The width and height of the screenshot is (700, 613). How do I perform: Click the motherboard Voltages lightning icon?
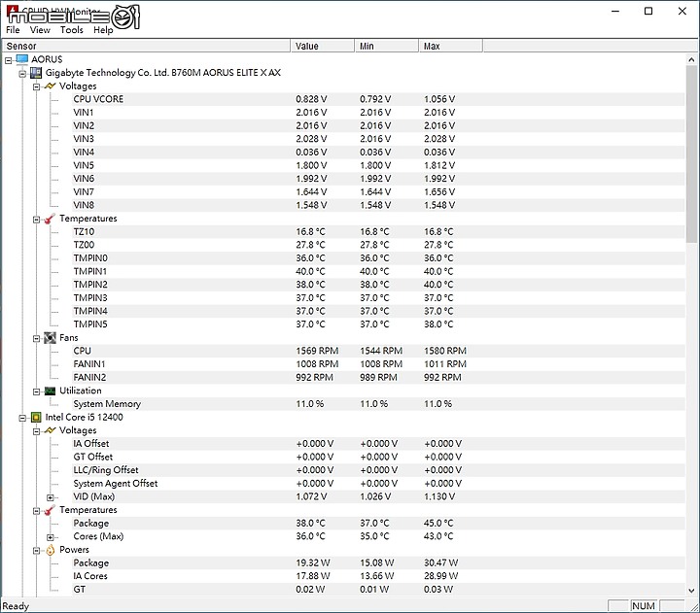pyautogui.click(x=50, y=86)
